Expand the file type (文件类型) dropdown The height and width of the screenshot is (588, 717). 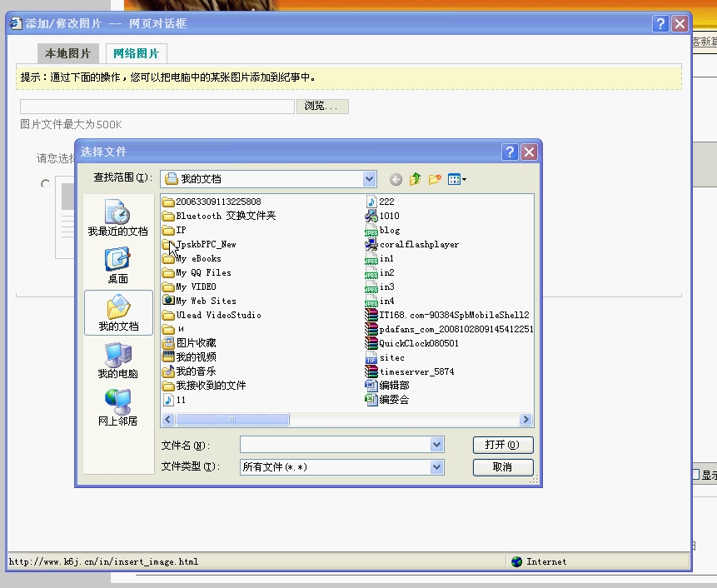click(x=436, y=467)
